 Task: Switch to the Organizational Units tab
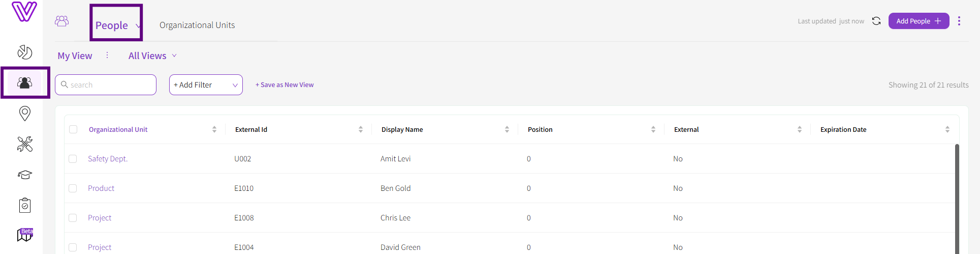click(197, 25)
